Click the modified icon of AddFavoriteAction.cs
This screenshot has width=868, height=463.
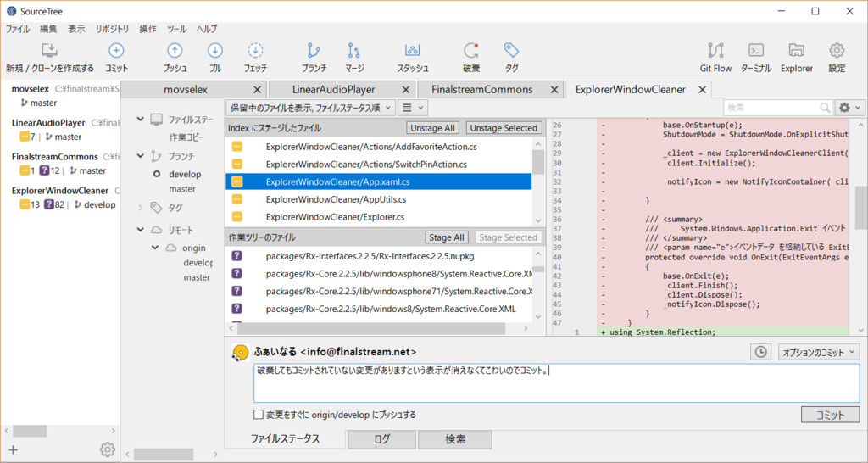pos(237,147)
